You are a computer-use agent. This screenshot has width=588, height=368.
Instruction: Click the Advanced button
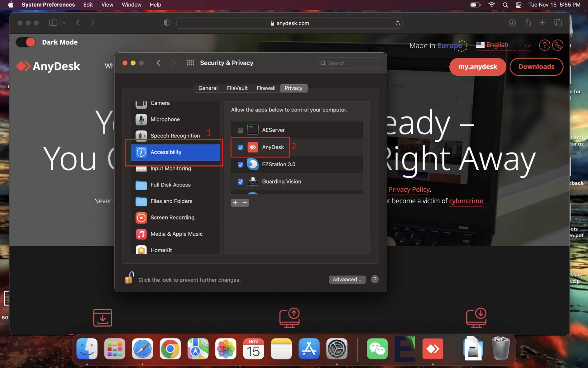tap(347, 279)
